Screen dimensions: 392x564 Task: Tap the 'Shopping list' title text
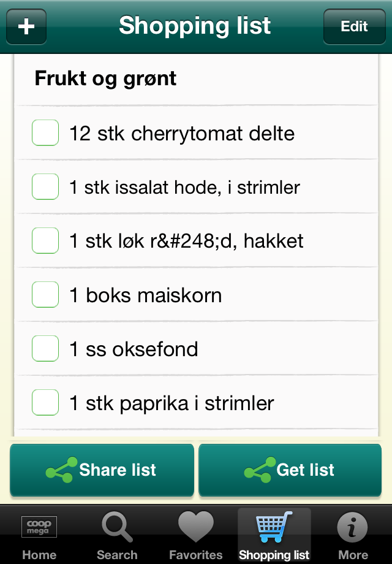point(195,26)
